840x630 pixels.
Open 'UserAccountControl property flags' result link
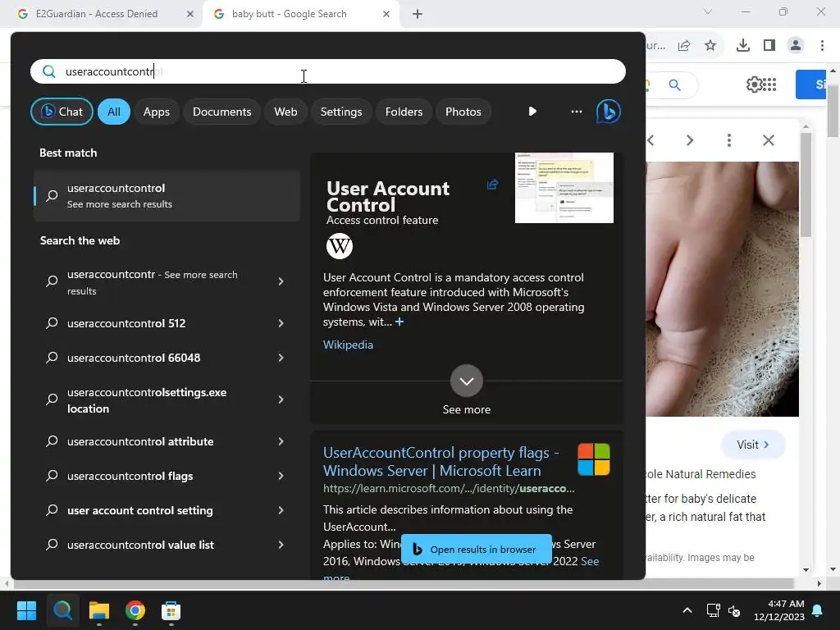441,461
